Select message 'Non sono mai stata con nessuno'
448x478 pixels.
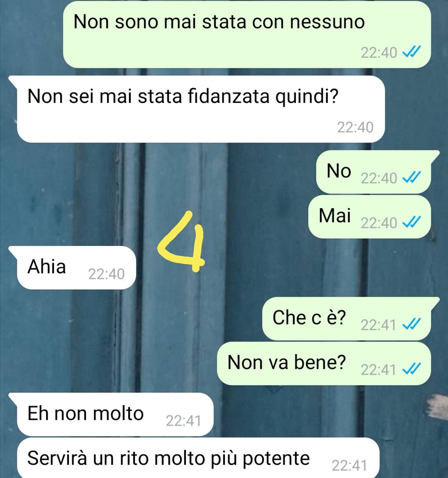(x=247, y=34)
